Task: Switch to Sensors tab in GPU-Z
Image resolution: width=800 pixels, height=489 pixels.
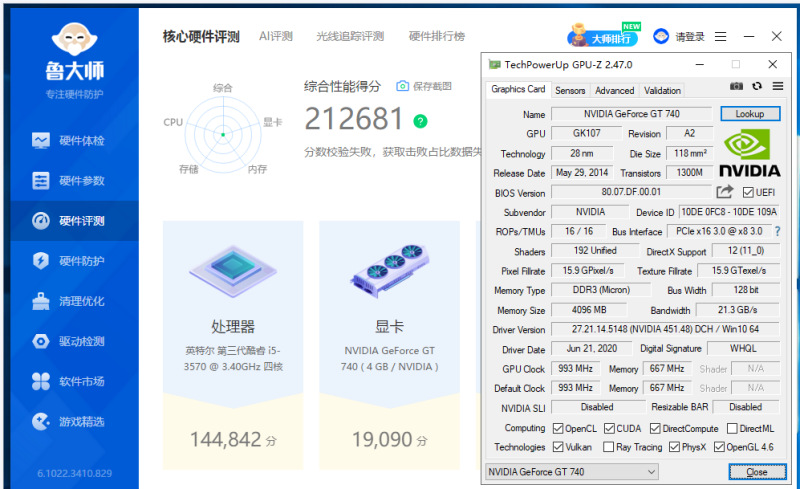Action: tap(570, 90)
